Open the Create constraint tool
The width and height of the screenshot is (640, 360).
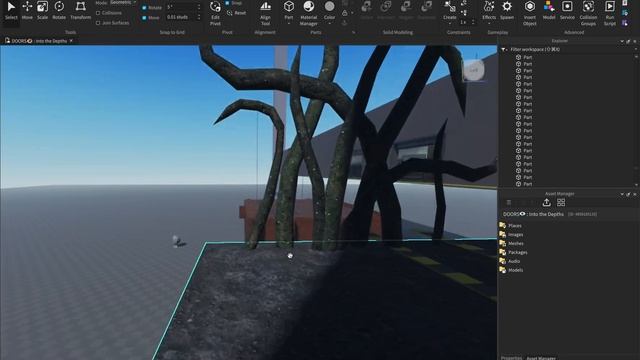pyautogui.click(x=450, y=10)
